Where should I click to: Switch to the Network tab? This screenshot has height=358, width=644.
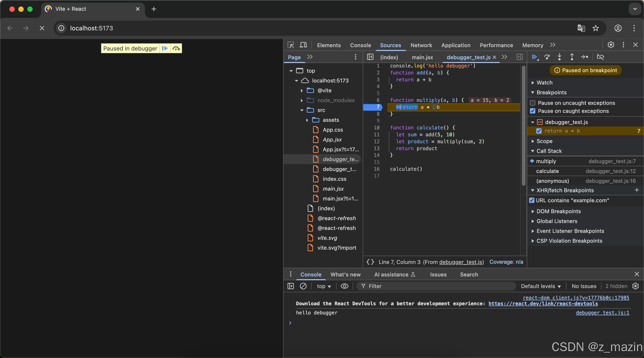(421, 45)
